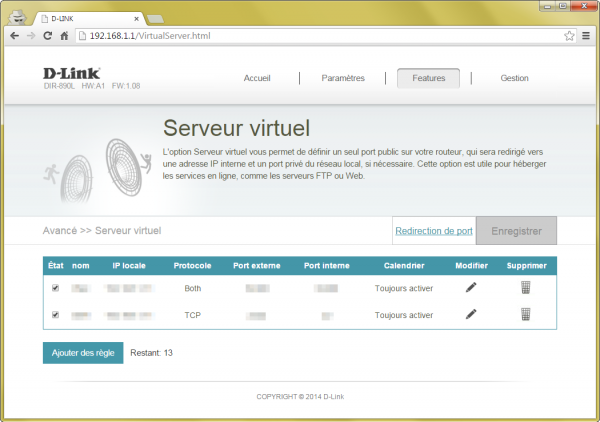Image resolution: width=600 pixels, height=422 pixels.
Task: Open the Gestion menu
Action: point(514,78)
